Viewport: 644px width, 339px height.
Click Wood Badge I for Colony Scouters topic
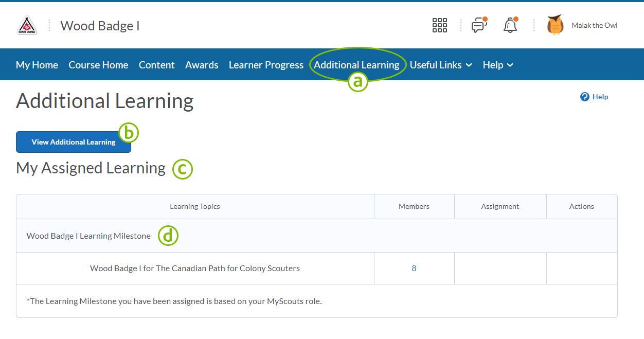click(x=195, y=268)
